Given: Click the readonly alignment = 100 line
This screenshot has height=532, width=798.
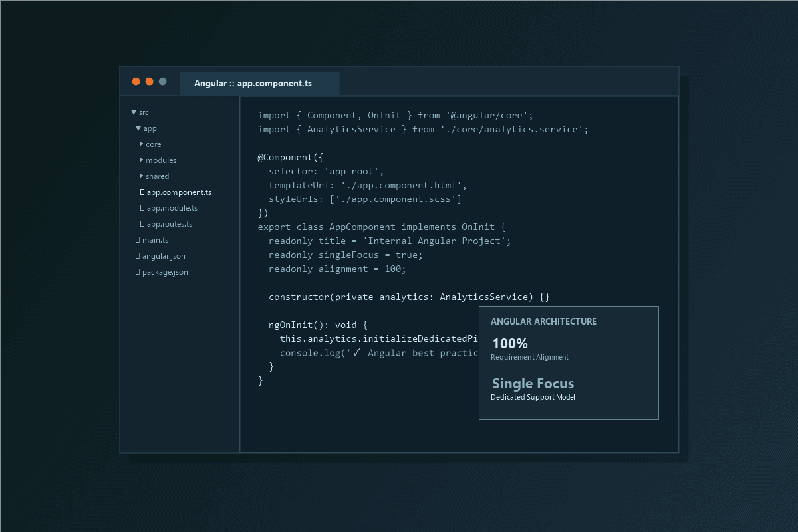Looking at the screenshot, I should [x=337, y=269].
